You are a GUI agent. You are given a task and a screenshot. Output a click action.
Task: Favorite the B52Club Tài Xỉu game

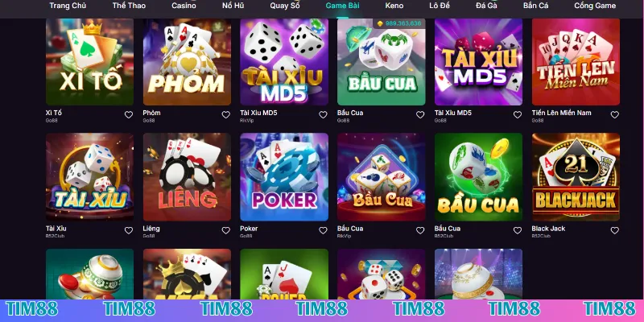(x=129, y=231)
